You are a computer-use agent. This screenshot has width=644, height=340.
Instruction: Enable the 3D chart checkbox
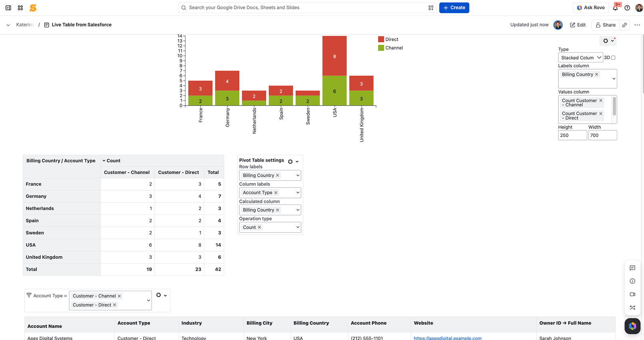(x=613, y=58)
